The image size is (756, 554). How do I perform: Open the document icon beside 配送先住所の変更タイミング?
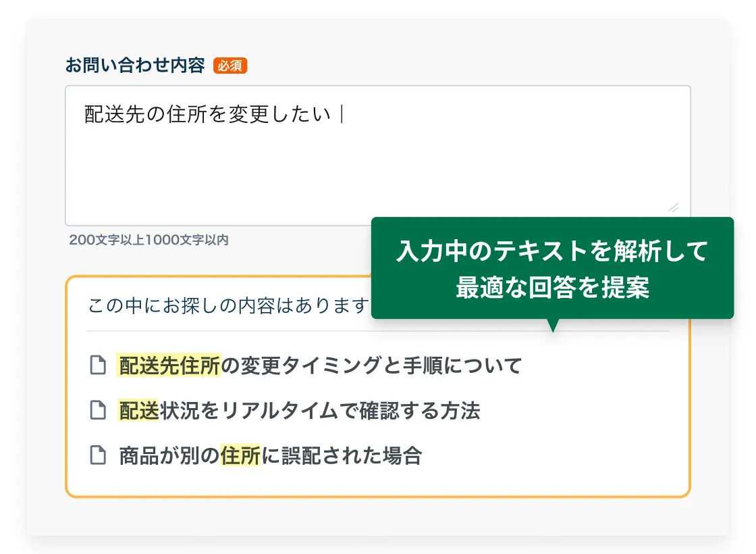click(99, 366)
